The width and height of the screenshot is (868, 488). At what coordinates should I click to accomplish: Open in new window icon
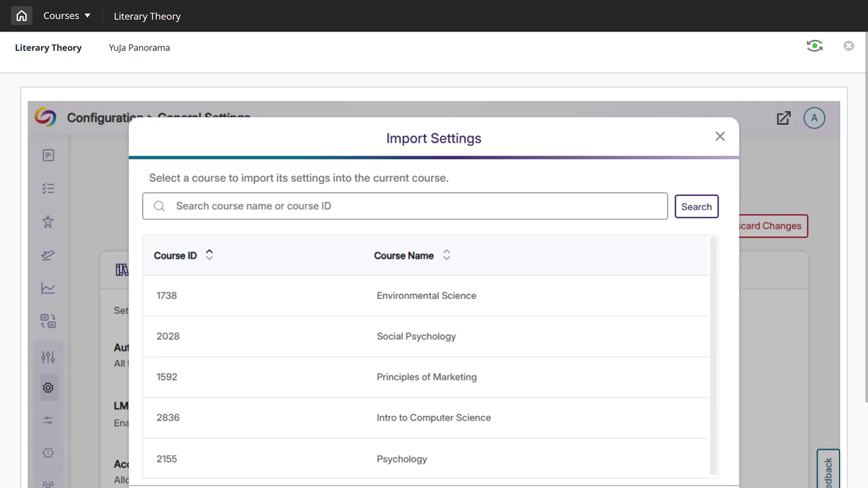coord(784,118)
